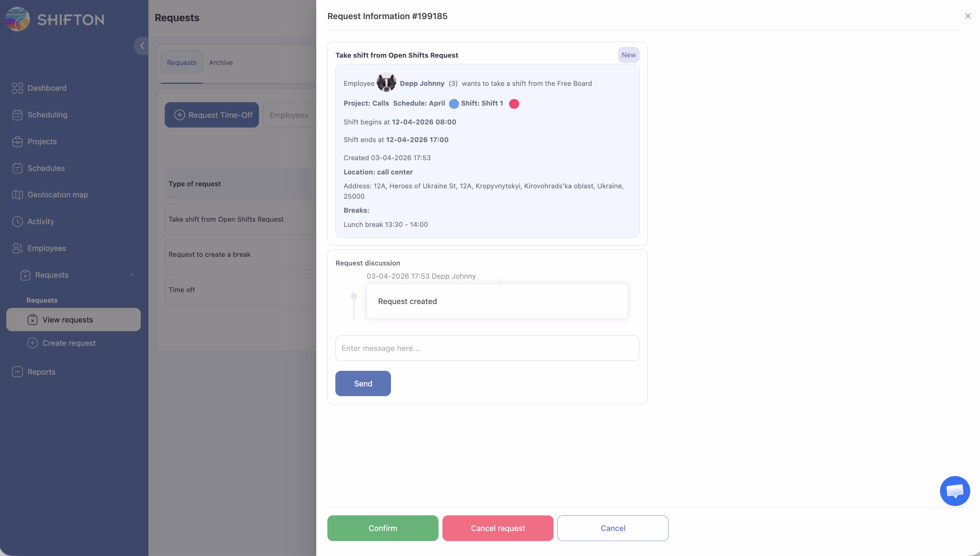This screenshot has width=980, height=556.
Task: Collapse the sidebar with the arrow
Action: pos(142,46)
